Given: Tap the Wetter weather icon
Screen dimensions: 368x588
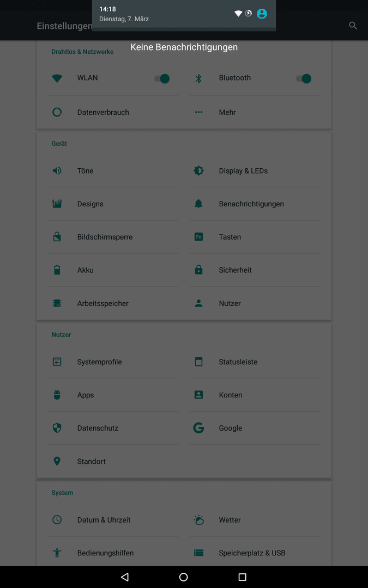Looking at the screenshot, I should point(198,520).
